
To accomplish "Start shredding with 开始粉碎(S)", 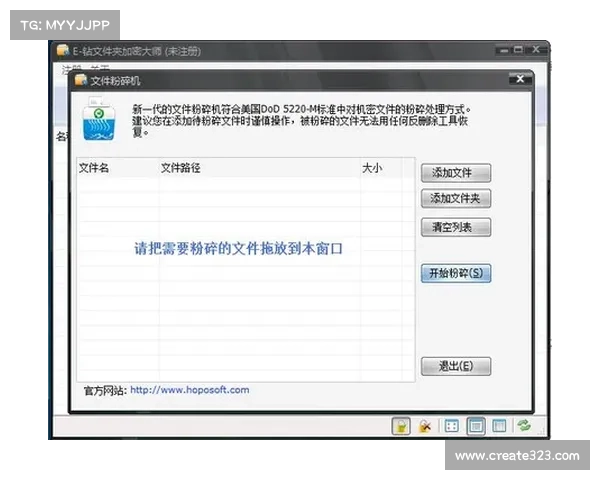I will click(x=456, y=273).
